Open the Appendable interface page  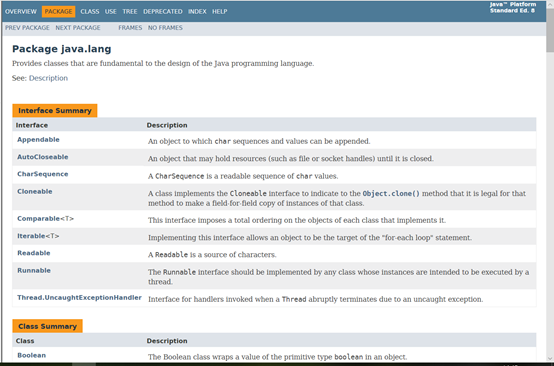pos(38,140)
